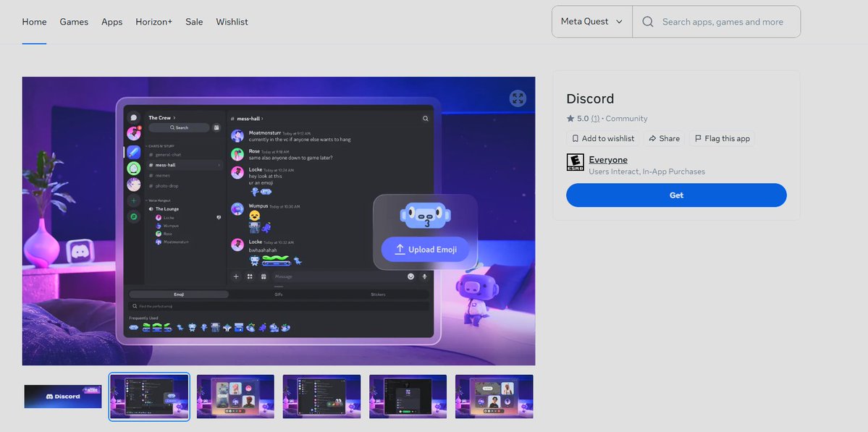Click the ESRB rating badge

click(575, 162)
